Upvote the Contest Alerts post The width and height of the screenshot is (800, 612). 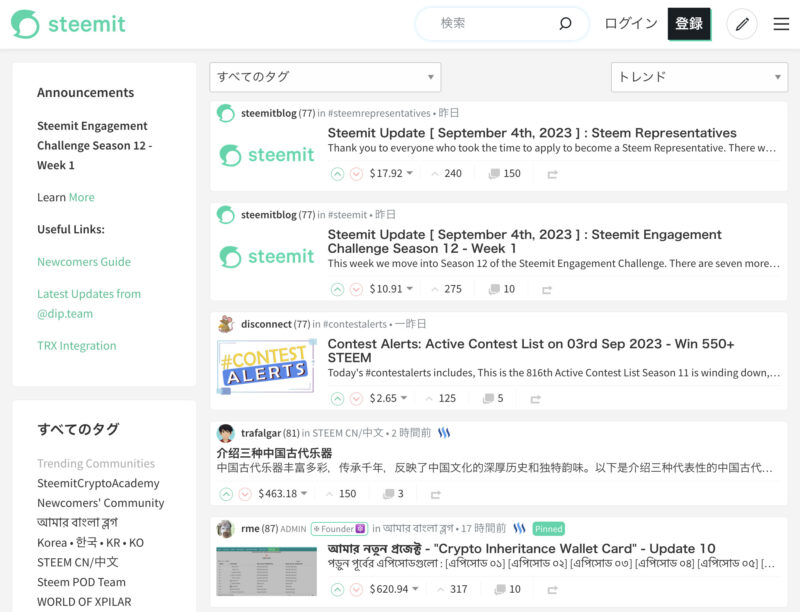pyautogui.click(x=337, y=398)
